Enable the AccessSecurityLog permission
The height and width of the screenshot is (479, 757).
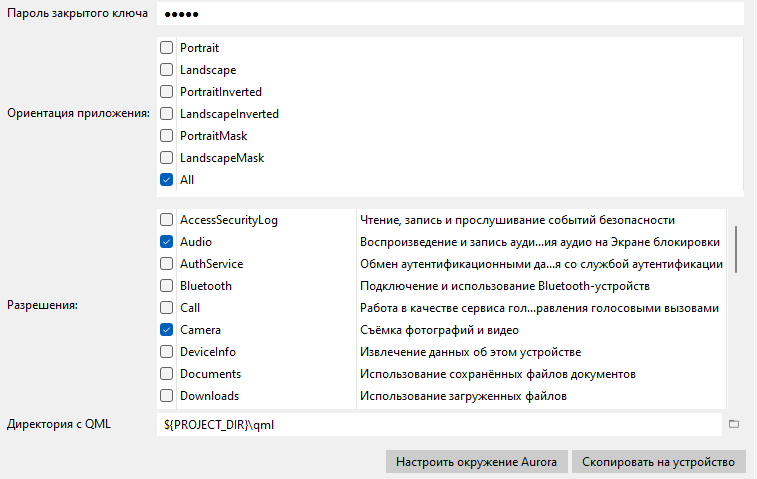[x=166, y=220]
